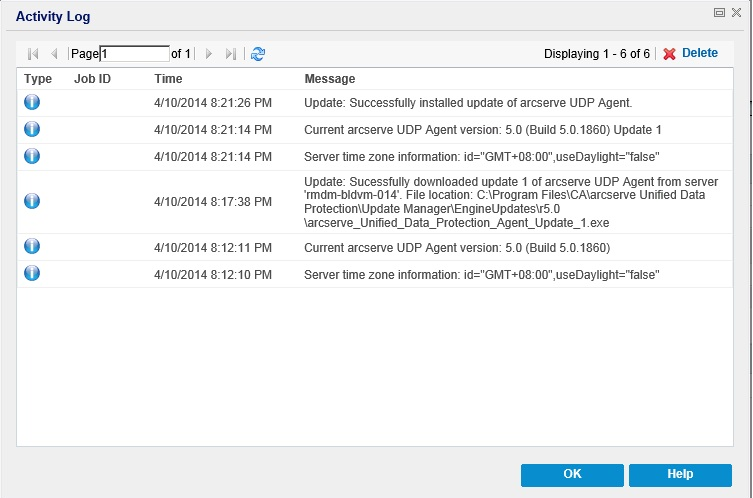Sort by the Type column header
753x498 pixels.
coord(38,79)
